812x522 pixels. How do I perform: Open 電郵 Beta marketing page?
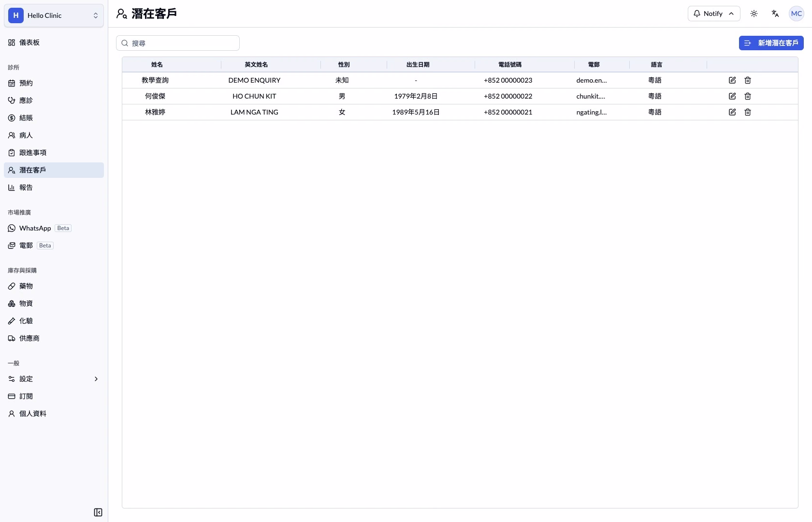(54, 246)
